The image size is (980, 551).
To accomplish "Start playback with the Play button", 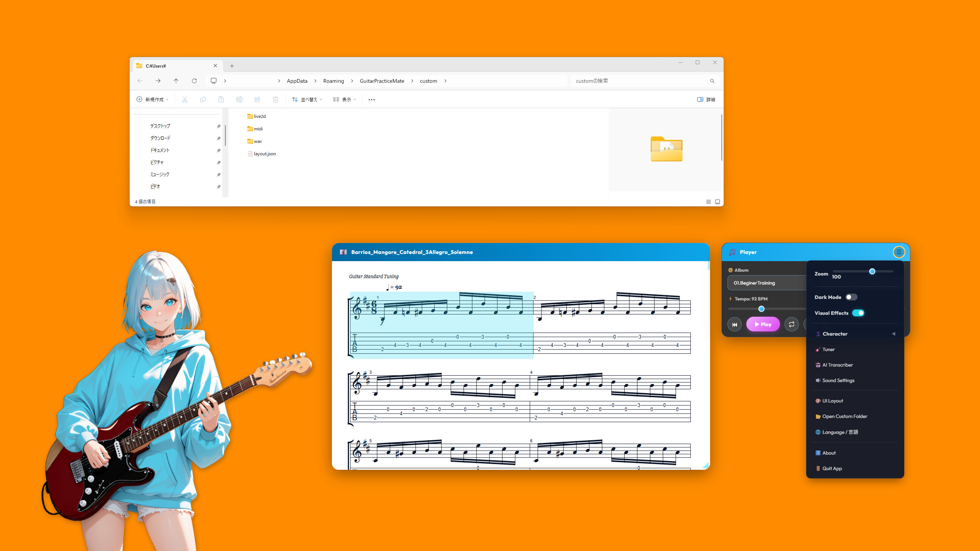I will point(763,324).
